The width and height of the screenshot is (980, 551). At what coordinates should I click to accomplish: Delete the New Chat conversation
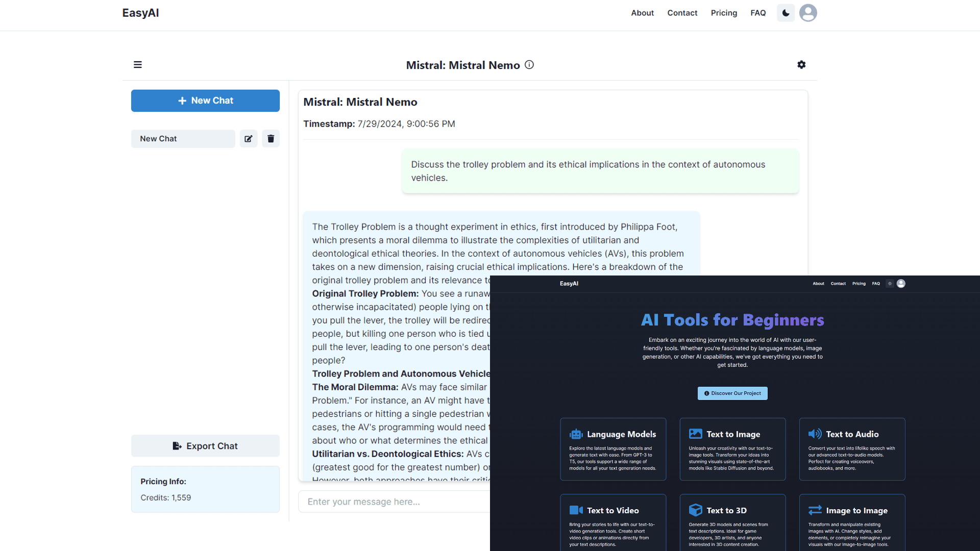tap(271, 138)
